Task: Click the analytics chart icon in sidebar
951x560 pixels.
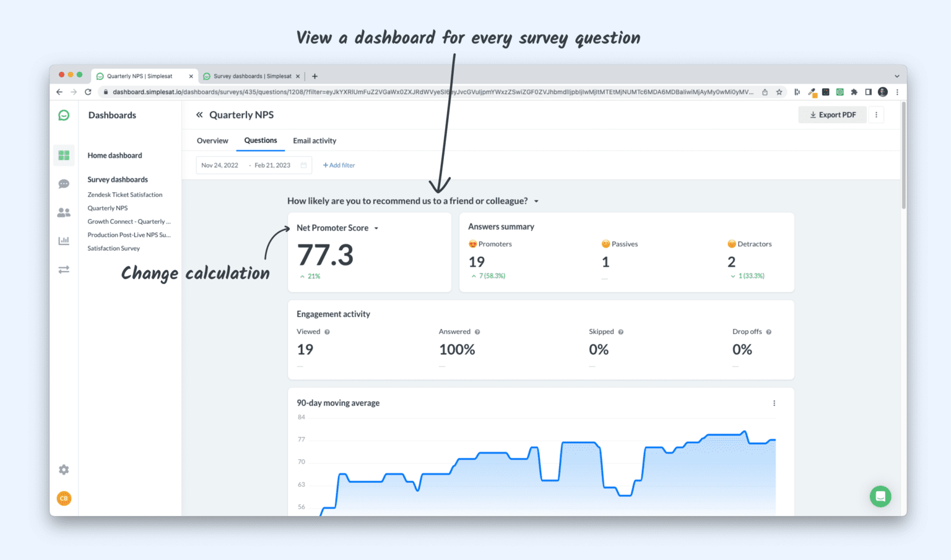Action: [x=64, y=240]
